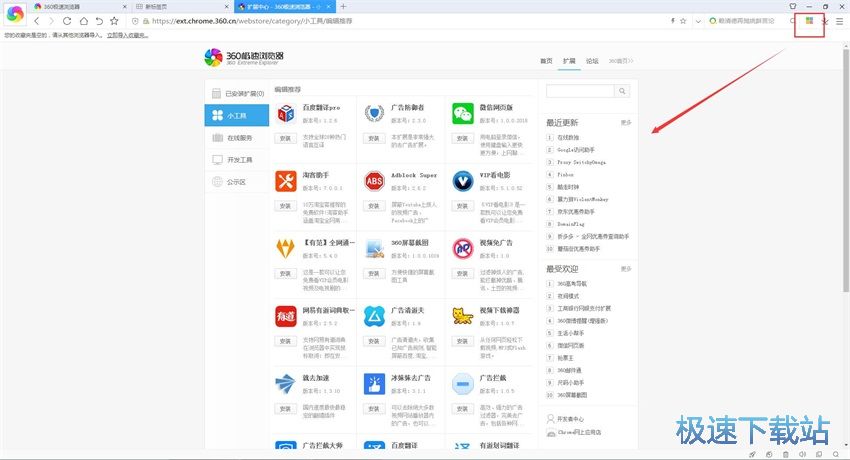850x460 pixels.
Task: Switch to the 新标签页 browser tab
Action: pos(181,7)
